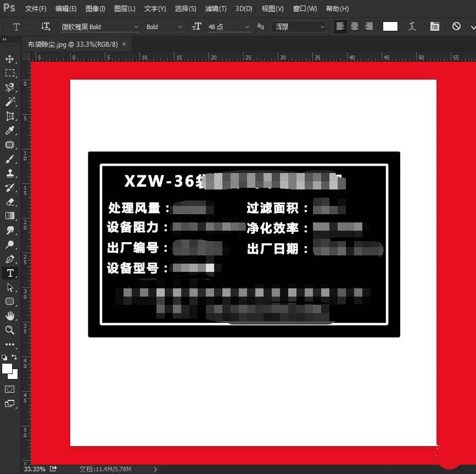Expand the toolbar double-arrow

[4, 39]
